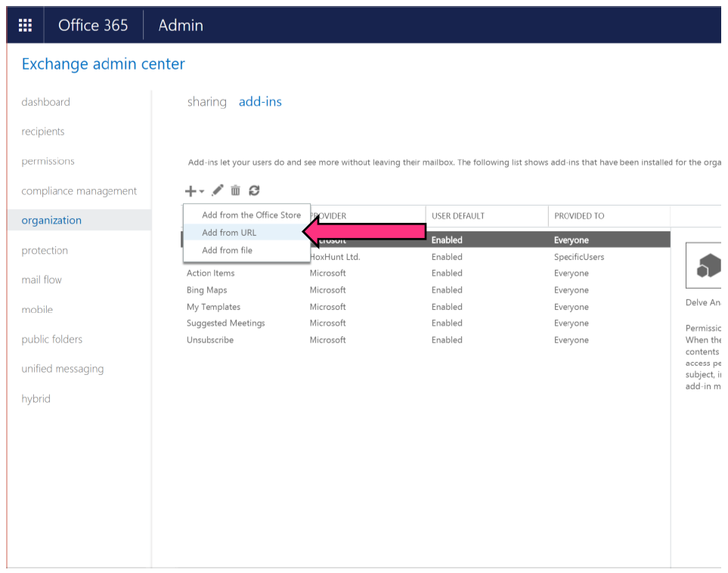Image resolution: width=728 pixels, height=573 pixels.
Task: Switch to the sharing tab
Action: (207, 102)
